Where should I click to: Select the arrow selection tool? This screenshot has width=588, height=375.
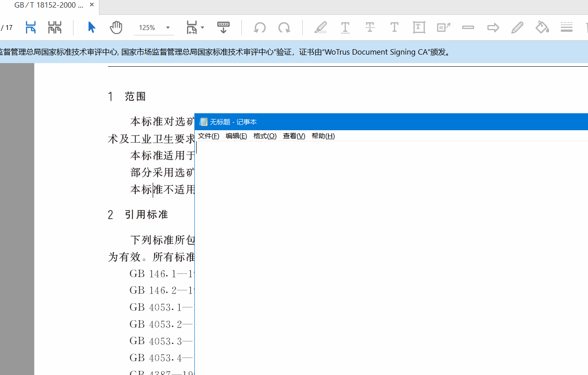(x=92, y=28)
